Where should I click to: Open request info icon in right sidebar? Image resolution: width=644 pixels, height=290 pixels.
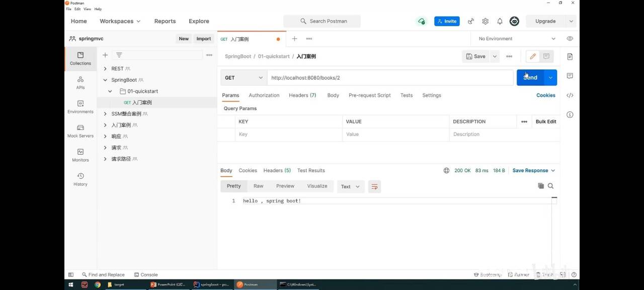[570, 115]
